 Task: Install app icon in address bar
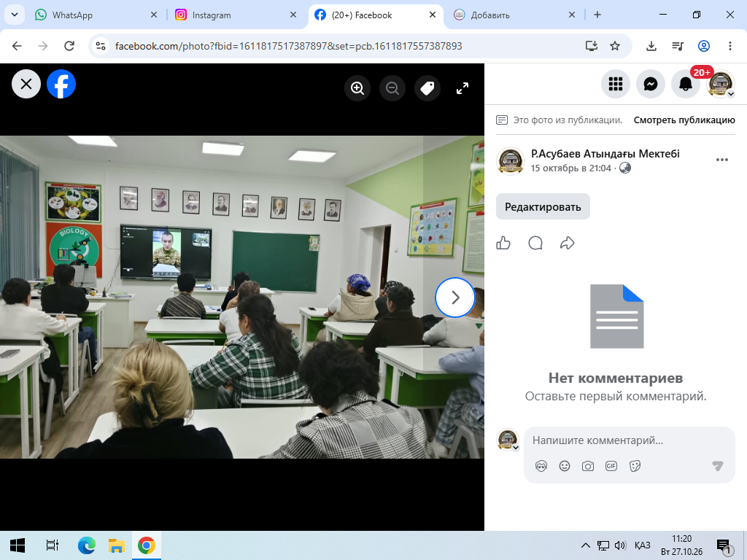(x=591, y=46)
